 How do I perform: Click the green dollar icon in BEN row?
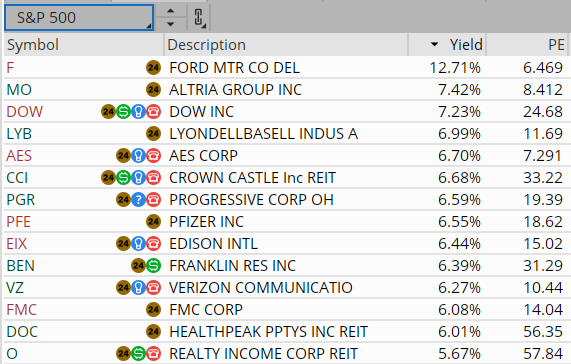tap(153, 266)
